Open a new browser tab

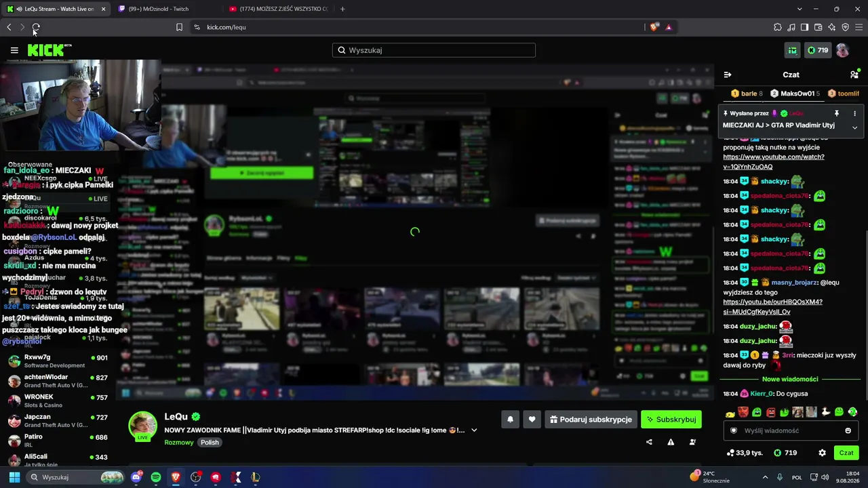342,9
